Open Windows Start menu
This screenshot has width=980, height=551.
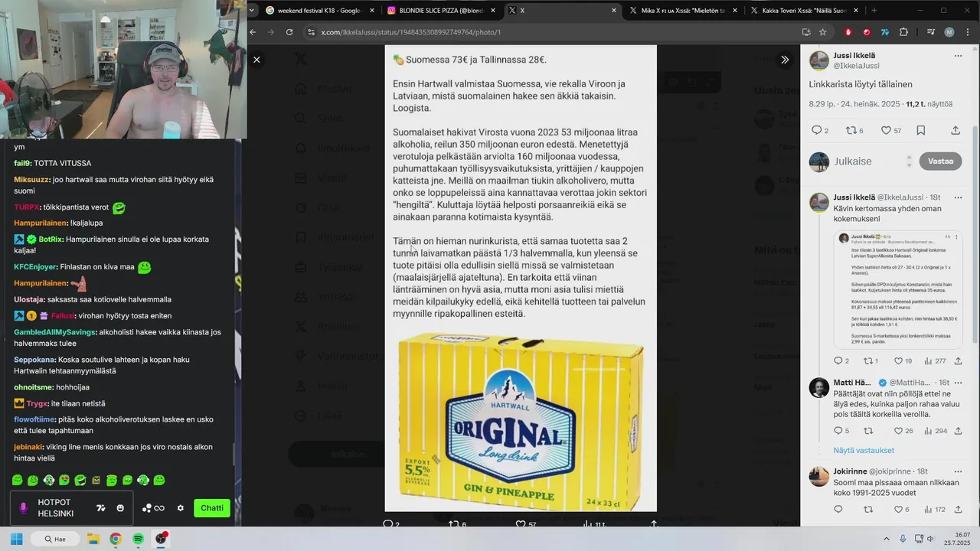coord(16,539)
